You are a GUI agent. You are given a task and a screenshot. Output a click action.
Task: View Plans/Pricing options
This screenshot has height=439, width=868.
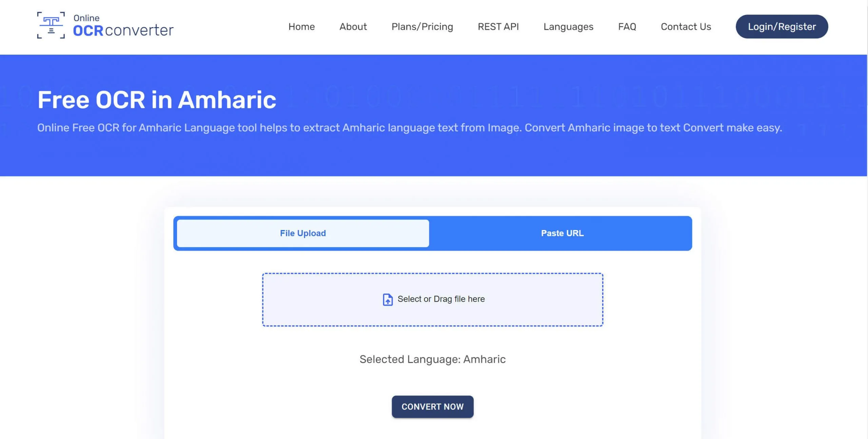click(x=422, y=26)
